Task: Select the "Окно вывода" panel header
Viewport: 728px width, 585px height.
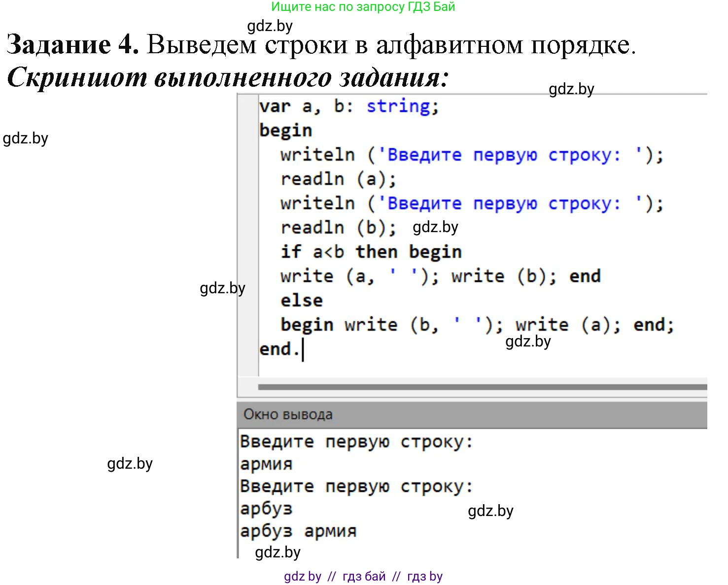Action: pos(288,414)
